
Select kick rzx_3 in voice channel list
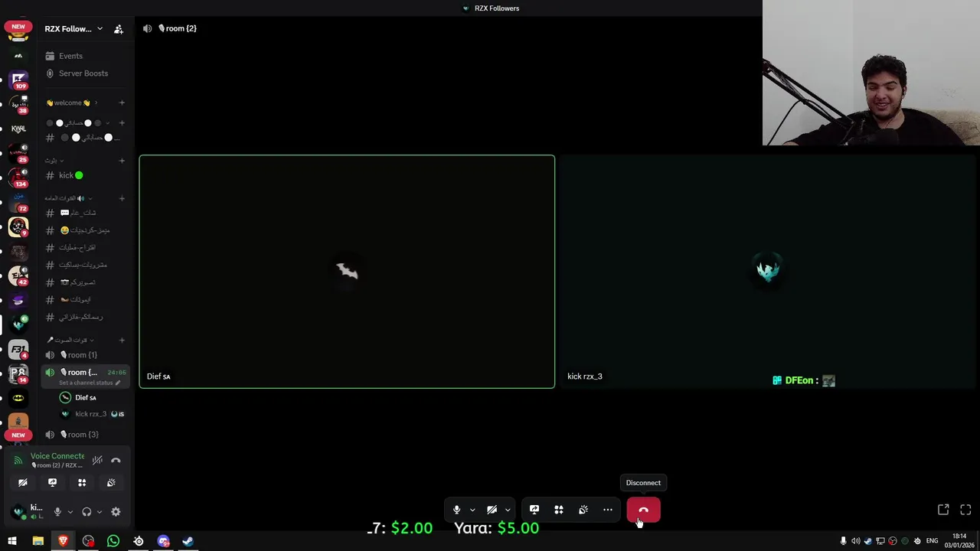click(93, 414)
